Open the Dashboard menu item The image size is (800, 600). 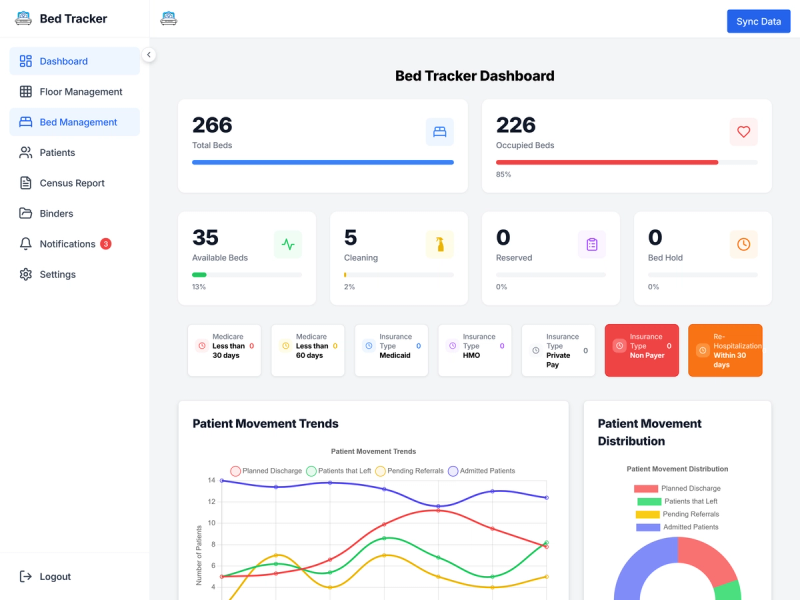pyautogui.click(x=74, y=61)
